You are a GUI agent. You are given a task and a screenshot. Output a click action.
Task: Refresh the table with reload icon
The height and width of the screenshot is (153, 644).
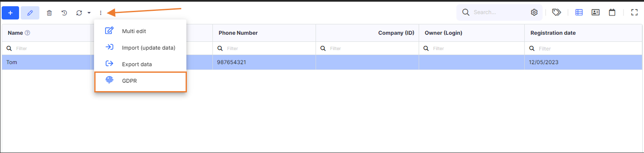pyautogui.click(x=79, y=13)
